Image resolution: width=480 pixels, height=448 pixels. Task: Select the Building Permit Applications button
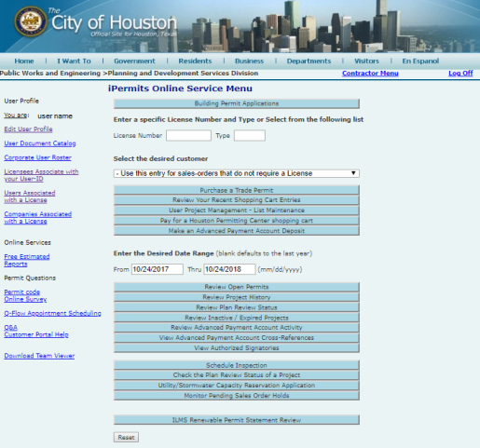tap(237, 103)
